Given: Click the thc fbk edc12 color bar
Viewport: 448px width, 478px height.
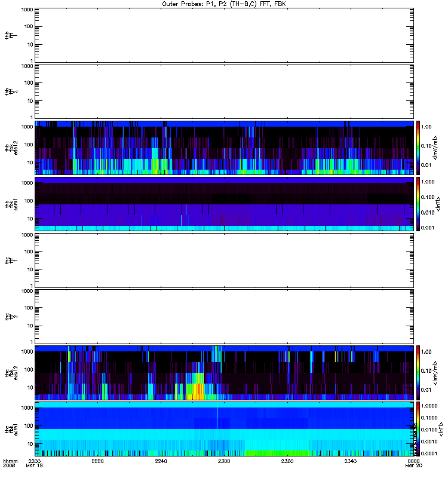Looking at the screenshot, I should point(418,373).
